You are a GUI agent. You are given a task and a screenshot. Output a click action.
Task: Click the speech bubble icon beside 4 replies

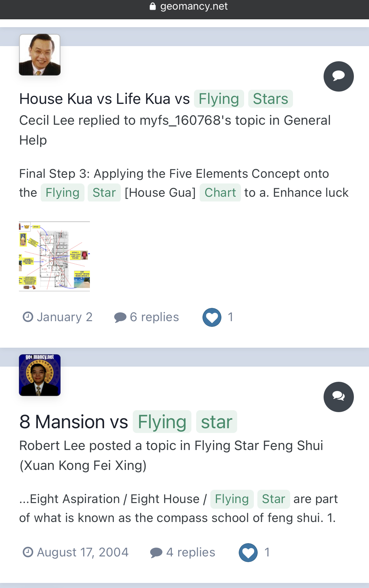tap(156, 553)
